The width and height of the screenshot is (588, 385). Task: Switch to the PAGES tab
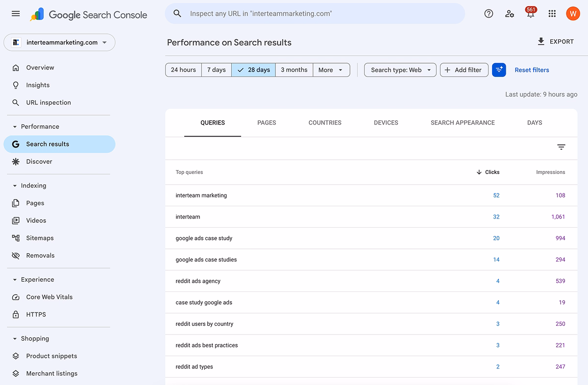[x=267, y=122]
